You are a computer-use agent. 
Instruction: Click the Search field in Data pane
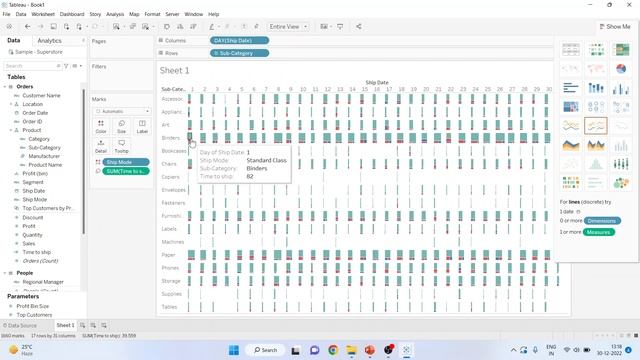pos(32,66)
